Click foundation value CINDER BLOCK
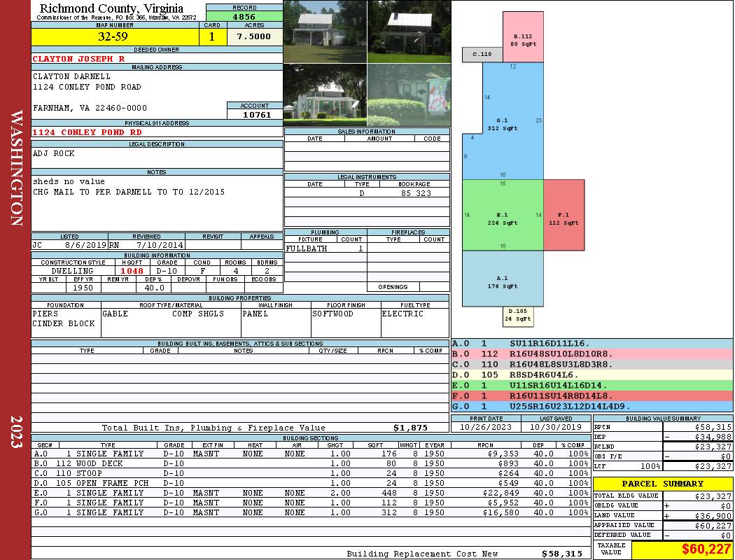 [x=64, y=323]
